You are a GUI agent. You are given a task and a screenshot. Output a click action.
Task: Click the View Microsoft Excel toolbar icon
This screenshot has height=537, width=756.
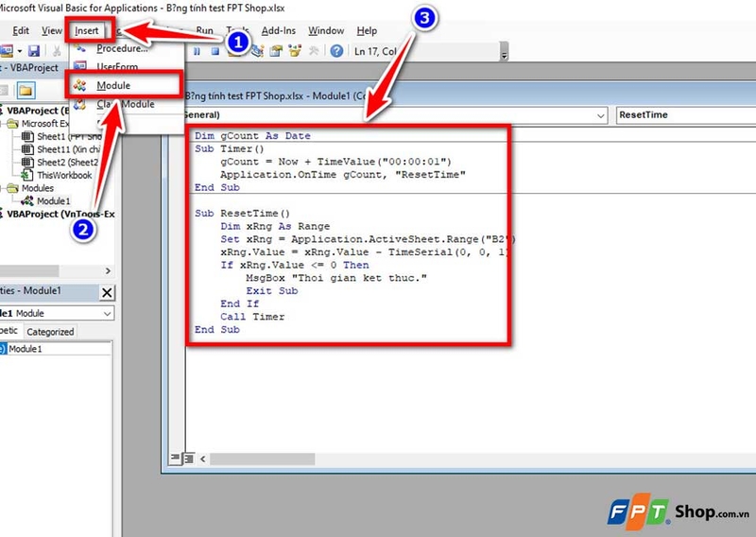point(7,51)
